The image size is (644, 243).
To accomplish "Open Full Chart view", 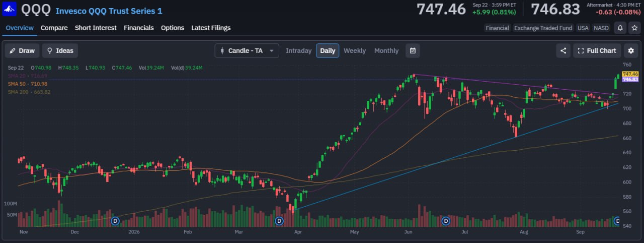I will pos(597,50).
